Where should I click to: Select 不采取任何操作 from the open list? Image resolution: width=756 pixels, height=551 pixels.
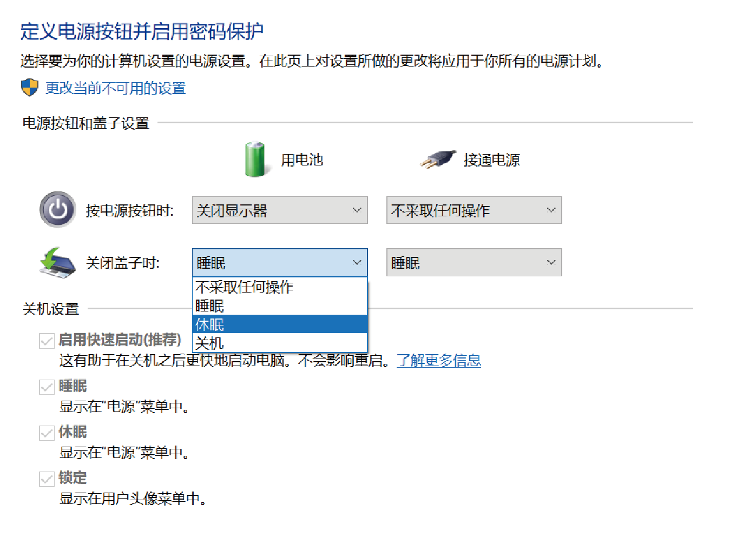tap(279, 287)
